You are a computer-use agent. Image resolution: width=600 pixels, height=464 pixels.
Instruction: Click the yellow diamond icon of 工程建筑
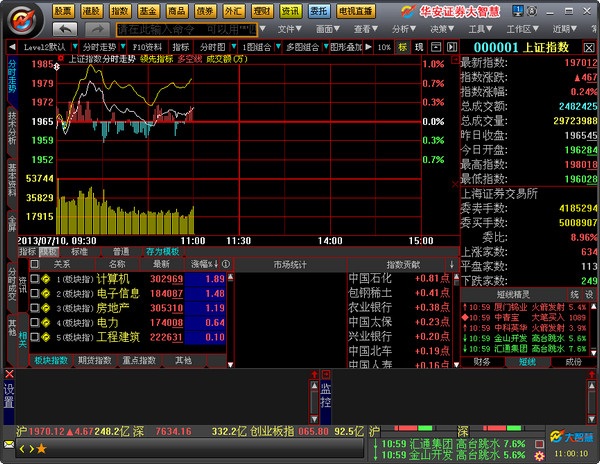pos(46,337)
